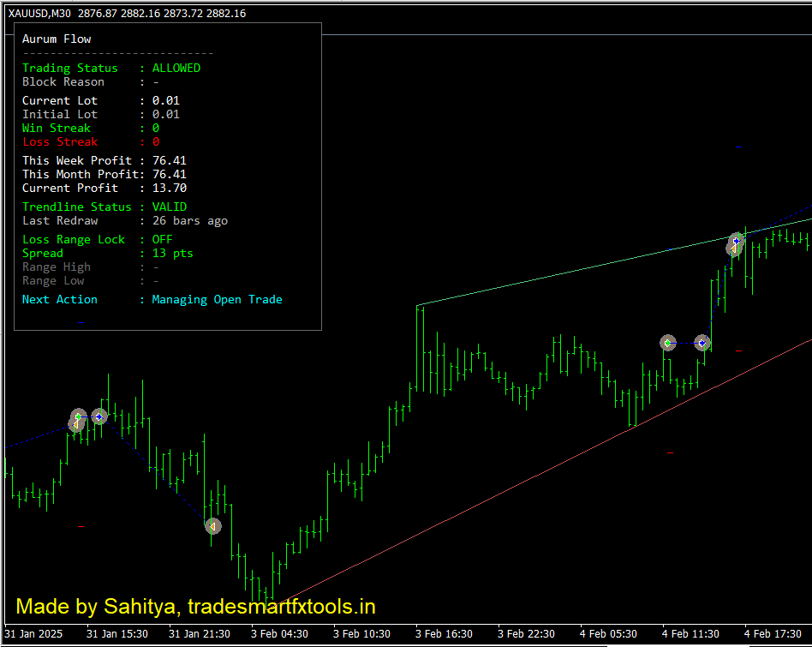Image resolution: width=812 pixels, height=647 pixels.
Task: Select the blue arrow marker right of 4 Feb green entry
Action: (702, 343)
